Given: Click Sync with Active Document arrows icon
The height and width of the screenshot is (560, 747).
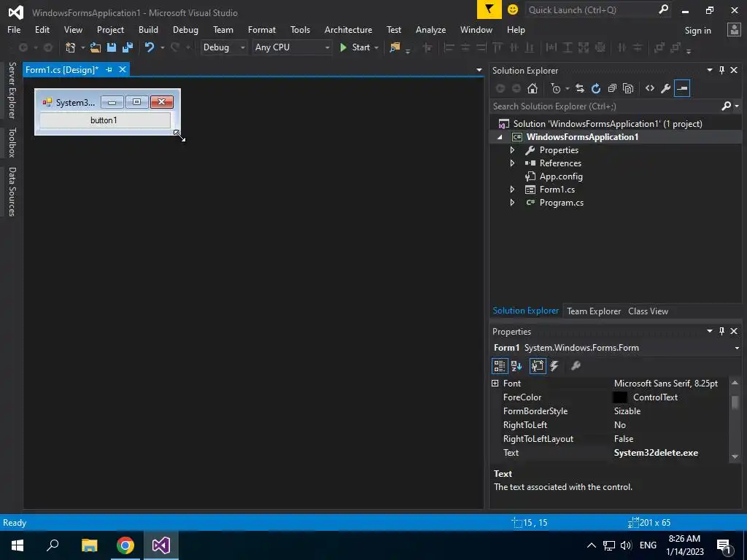Looking at the screenshot, I should tap(579, 88).
